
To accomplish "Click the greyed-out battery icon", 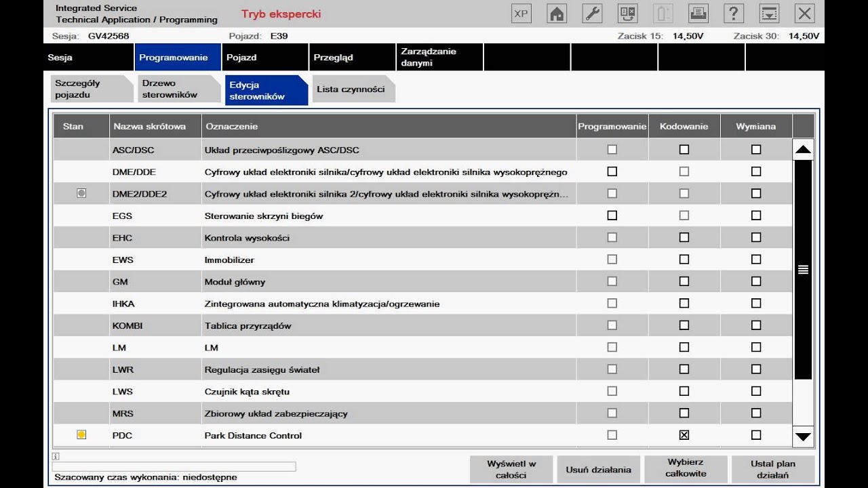I will (663, 14).
